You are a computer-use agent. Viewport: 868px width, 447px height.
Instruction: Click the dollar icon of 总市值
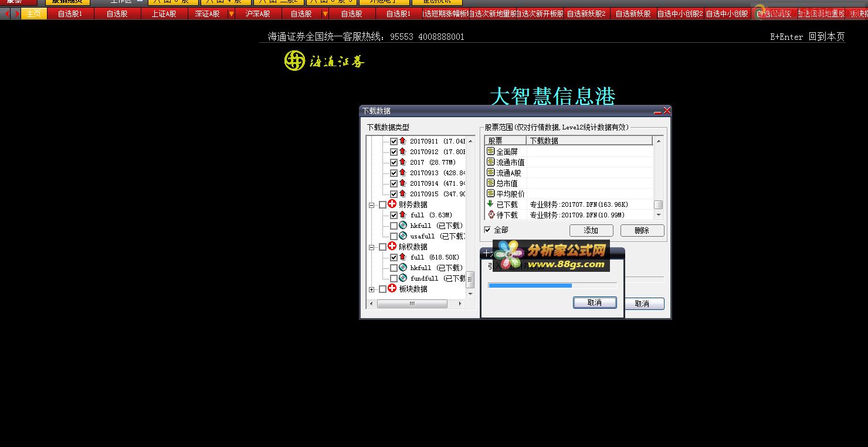[x=491, y=183]
